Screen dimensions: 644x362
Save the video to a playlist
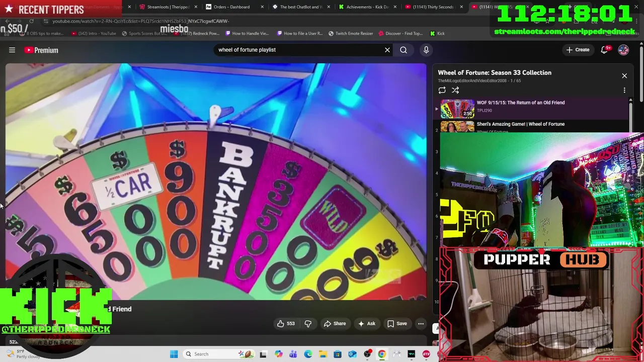point(396,324)
